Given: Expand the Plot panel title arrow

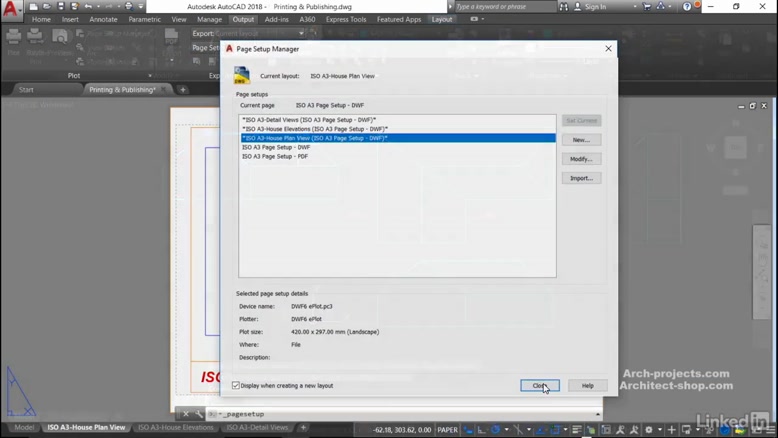Looking at the screenshot, I should (150, 76).
